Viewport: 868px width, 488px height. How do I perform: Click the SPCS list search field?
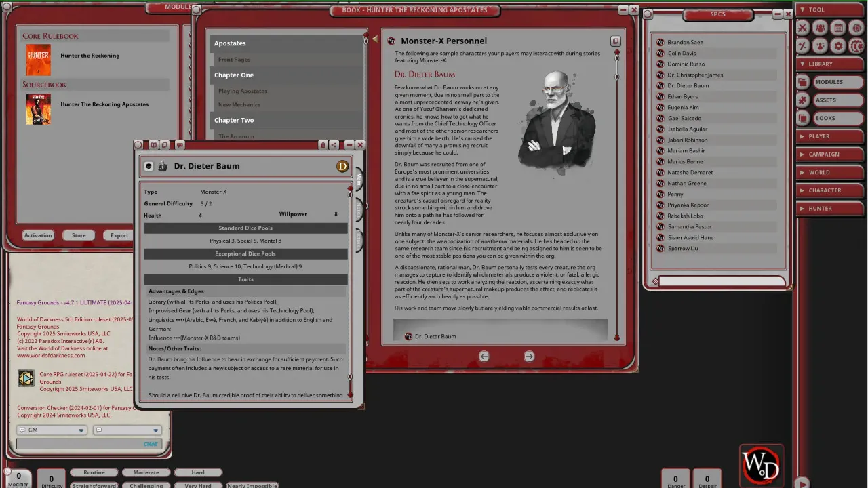(x=723, y=281)
